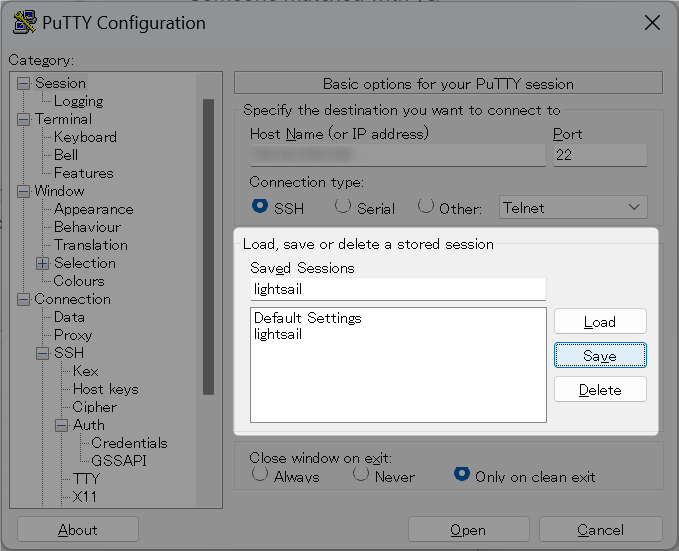
Task: Open the Translation category
Action: [91, 245]
